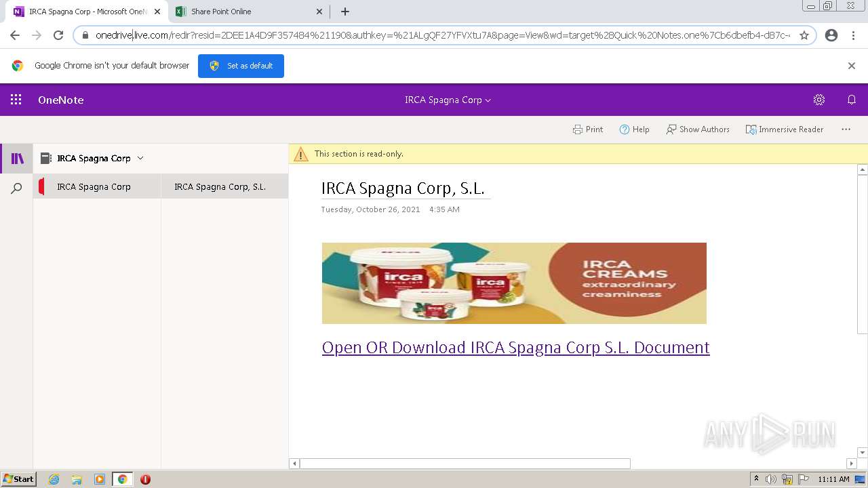Open Help in OneNote toolbar
Viewport: 868px width, 488px height.
click(634, 129)
